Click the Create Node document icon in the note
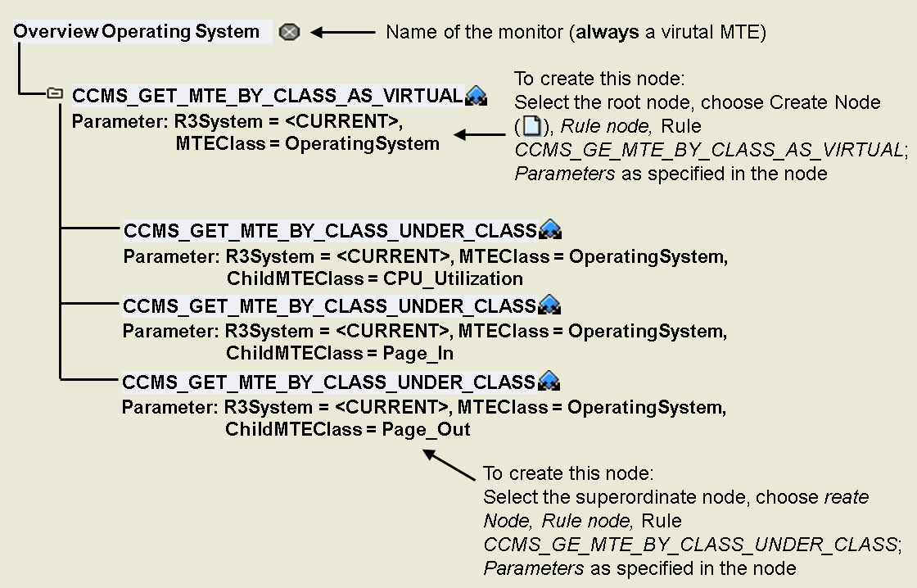Viewport: 917px width, 588px height. 531,127
